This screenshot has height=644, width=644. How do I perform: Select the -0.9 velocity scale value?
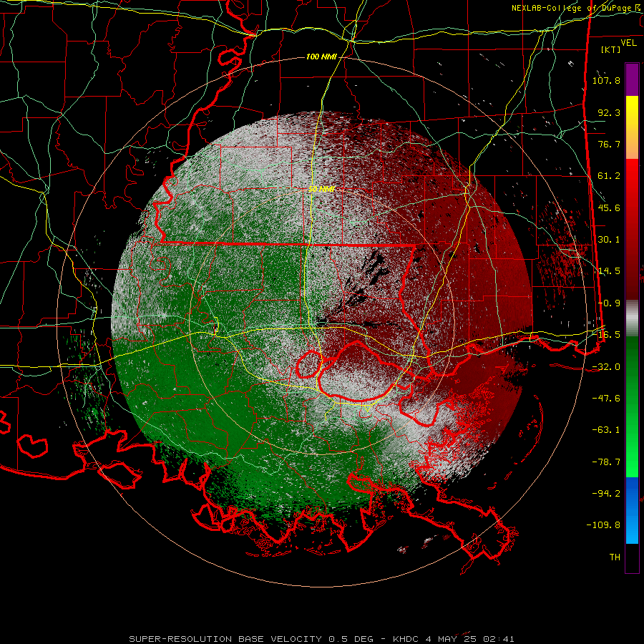point(609,303)
